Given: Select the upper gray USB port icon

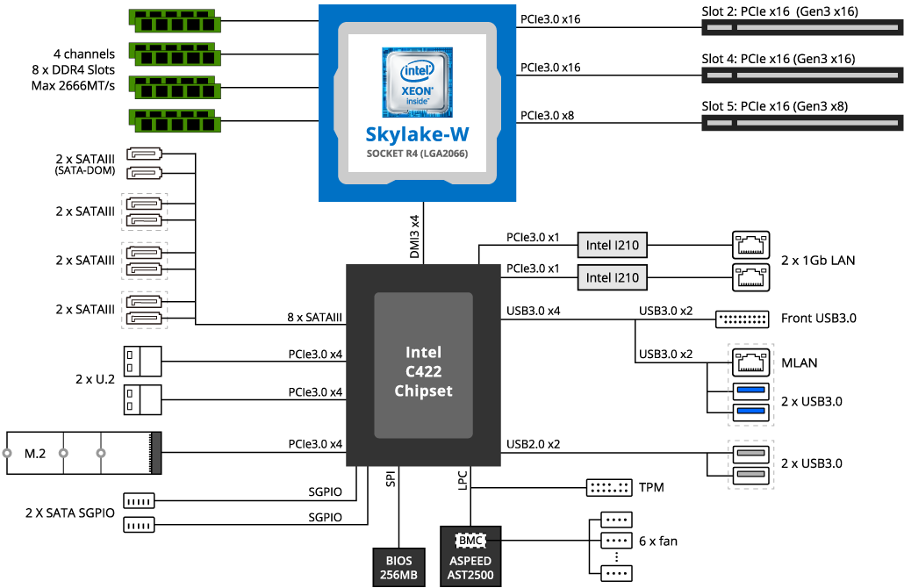Looking at the screenshot, I should 750,455.
